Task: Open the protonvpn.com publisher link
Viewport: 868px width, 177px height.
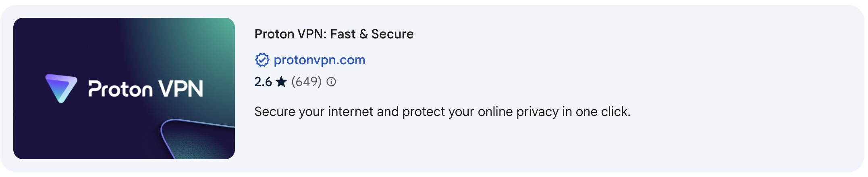Action: click(319, 60)
